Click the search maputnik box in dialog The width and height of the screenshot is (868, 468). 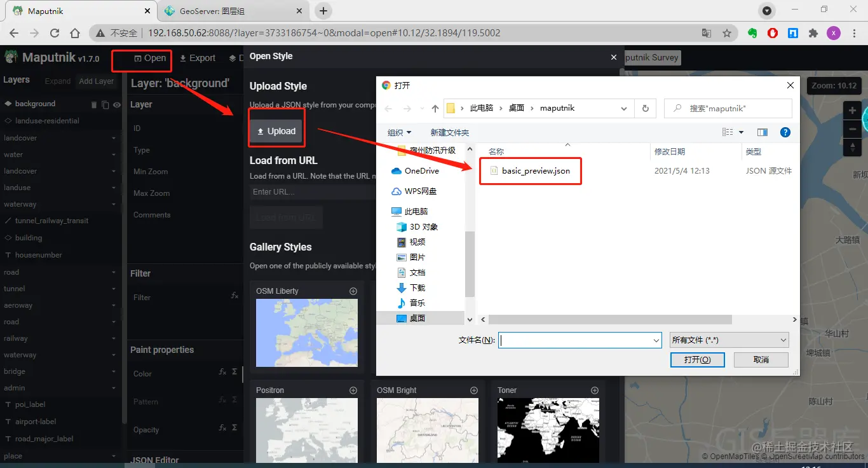coord(728,108)
